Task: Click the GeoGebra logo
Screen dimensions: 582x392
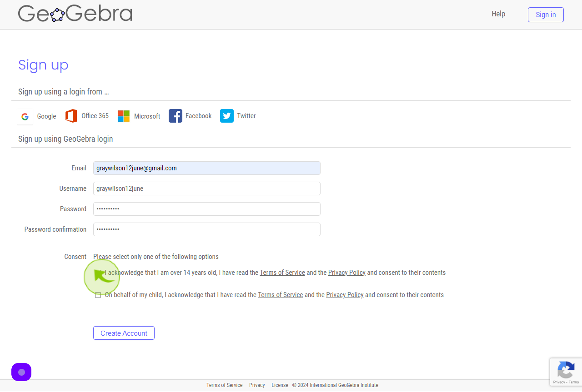Action: [x=75, y=14]
